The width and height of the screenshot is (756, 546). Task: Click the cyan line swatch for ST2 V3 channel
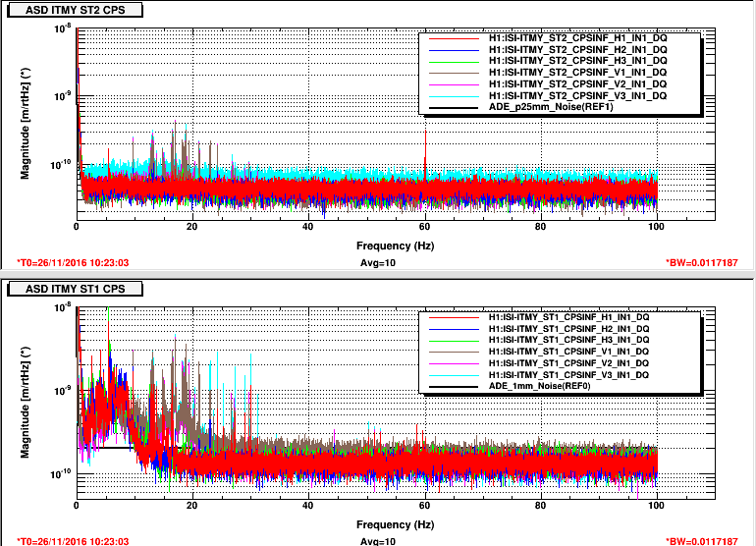pos(454,96)
